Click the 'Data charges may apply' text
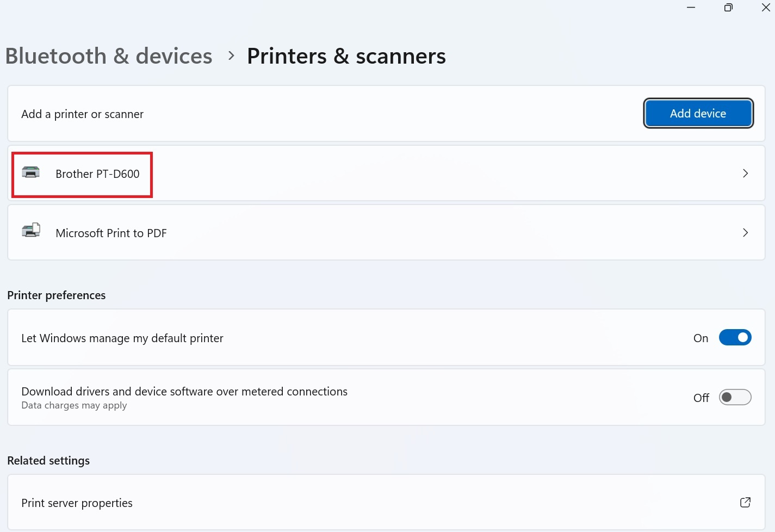 click(x=74, y=406)
